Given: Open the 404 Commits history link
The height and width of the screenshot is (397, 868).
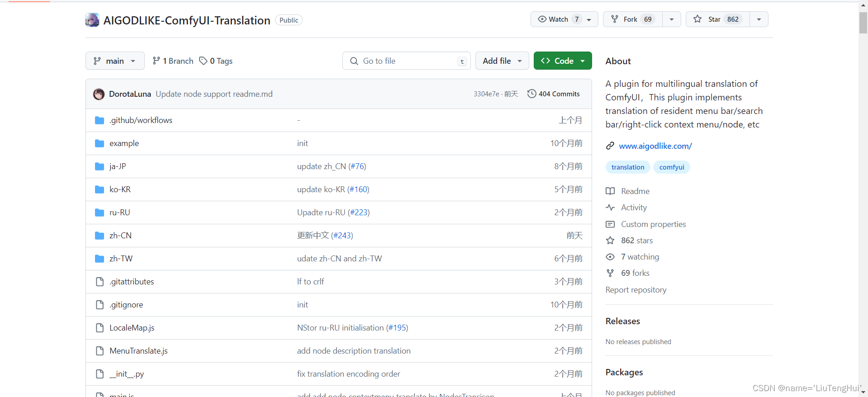Looking at the screenshot, I should click(x=554, y=94).
